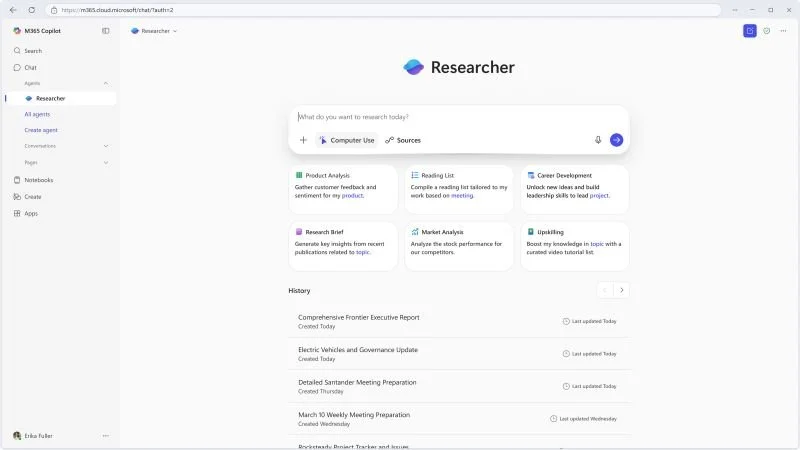Click browser menu ellipsis in title bar
The height and width of the screenshot is (450, 800).
coord(735,10)
